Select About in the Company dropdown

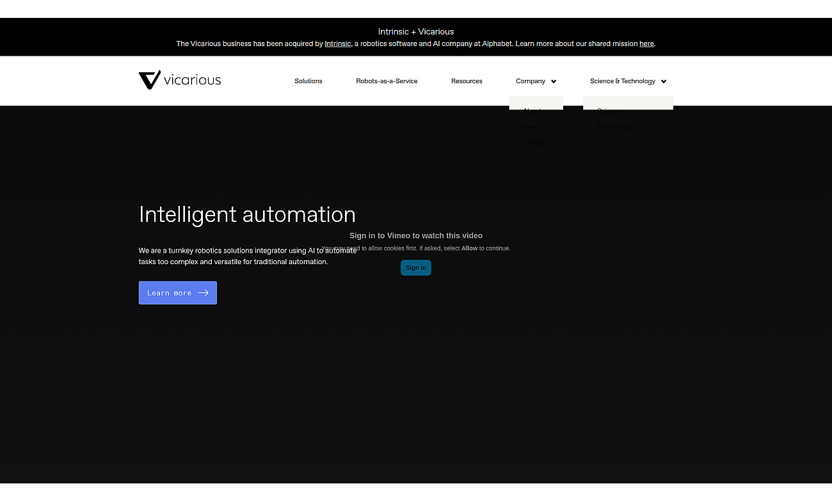click(x=532, y=111)
